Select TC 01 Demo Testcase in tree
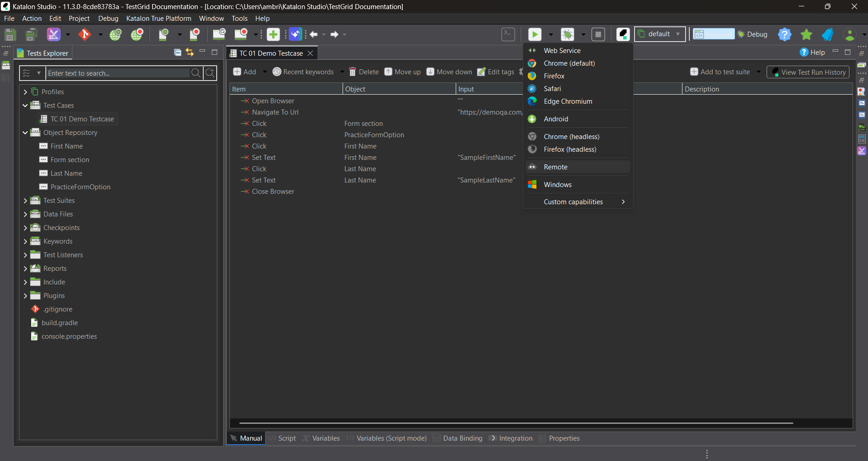Viewport: 868px width, 461px height. coord(78,119)
